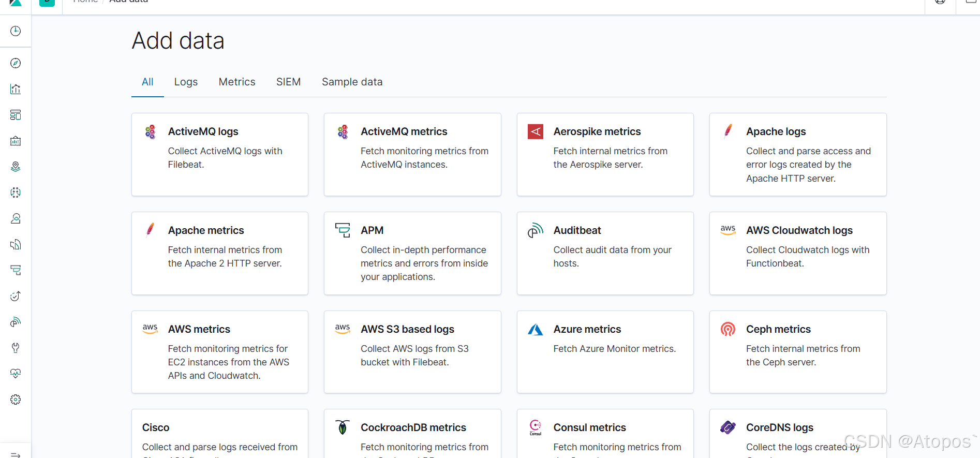Click the Apache logs feather icon
The width and height of the screenshot is (980, 458).
click(728, 130)
